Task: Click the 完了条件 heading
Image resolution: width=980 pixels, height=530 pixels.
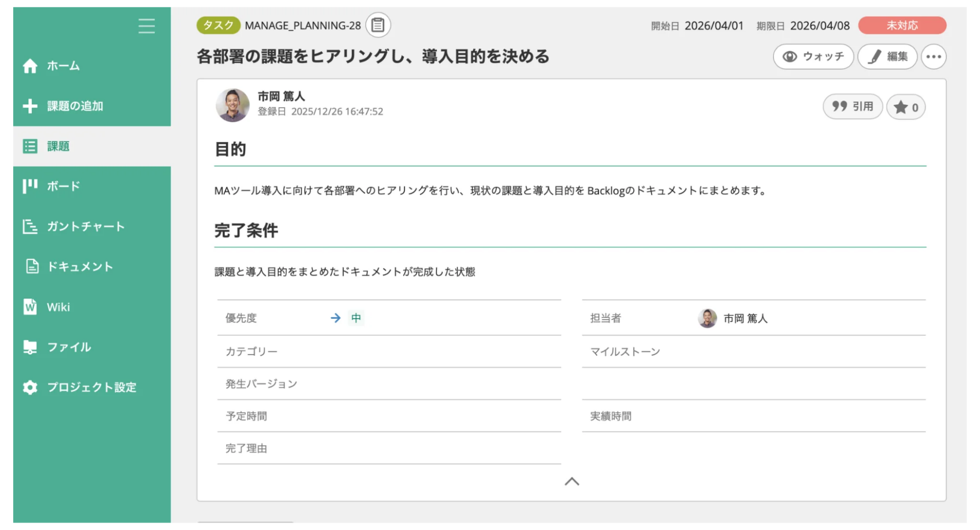Action: click(x=246, y=230)
